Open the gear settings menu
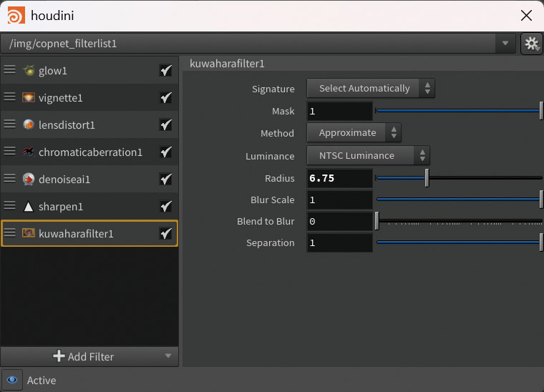Viewport: 544px width, 392px height. coord(531,44)
